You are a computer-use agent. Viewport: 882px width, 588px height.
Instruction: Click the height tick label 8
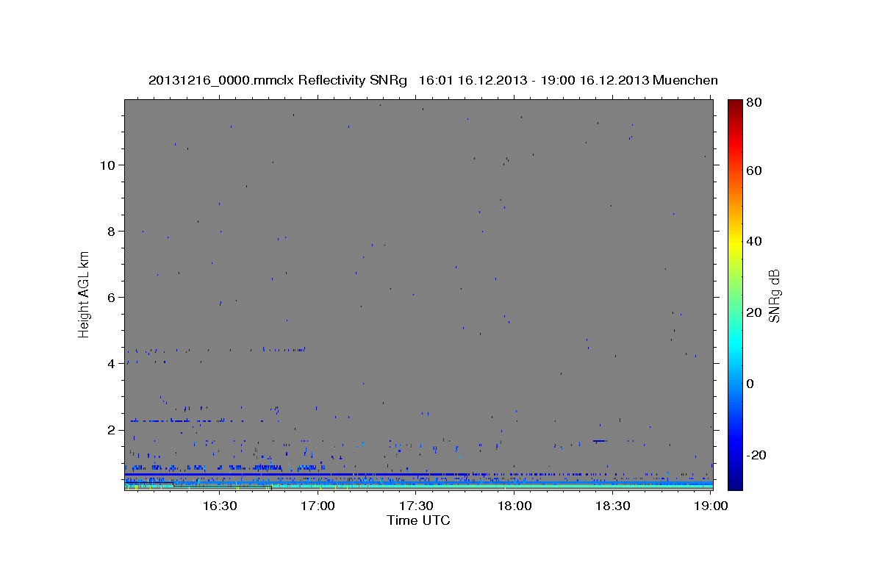pos(110,232)
